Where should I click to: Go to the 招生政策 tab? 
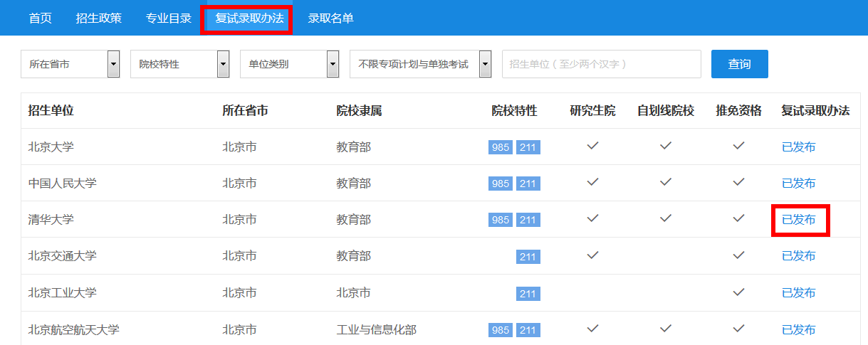[x=99, y=18]
